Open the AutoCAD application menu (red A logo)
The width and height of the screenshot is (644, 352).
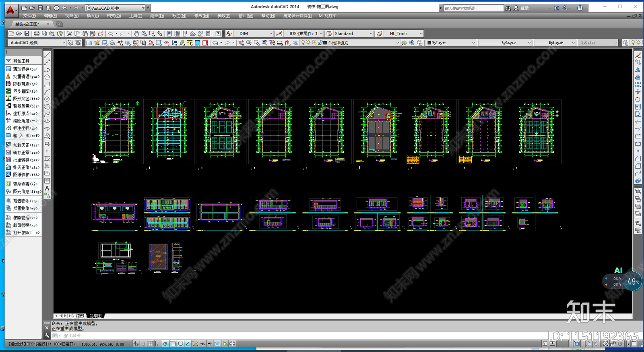click(x=11, y=10)
